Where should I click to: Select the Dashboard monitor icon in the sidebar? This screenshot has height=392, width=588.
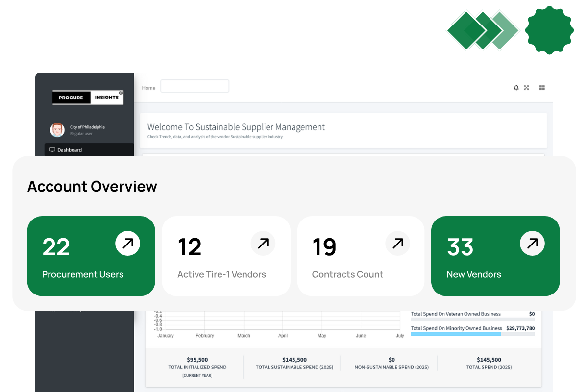coord(52,149)
